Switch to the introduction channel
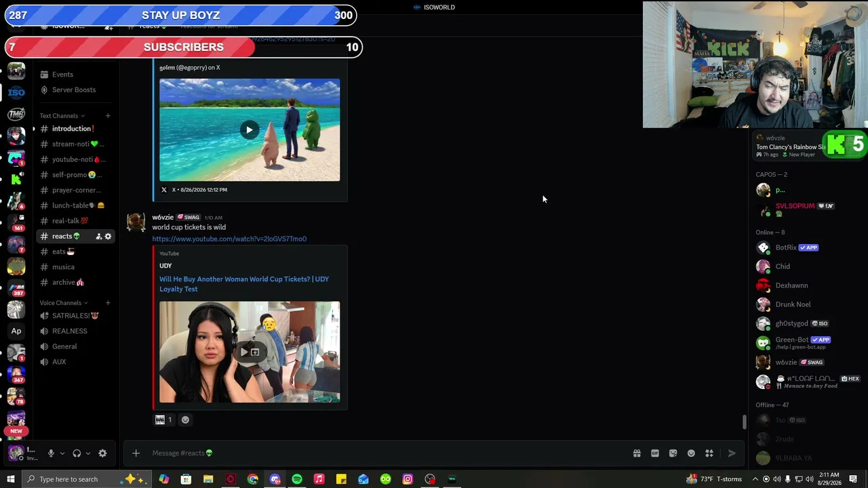868x488 pixels. tap(75, 129)
